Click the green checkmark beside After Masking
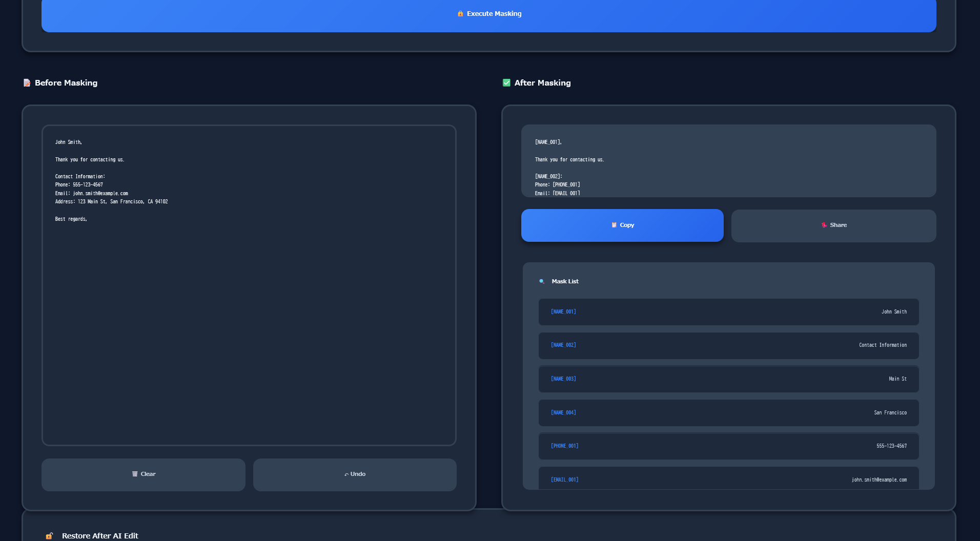 (x=506, y=82)
